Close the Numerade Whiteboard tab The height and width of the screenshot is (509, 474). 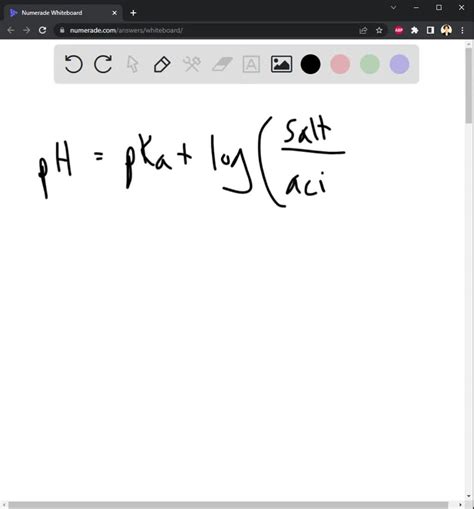pos(114,13)
